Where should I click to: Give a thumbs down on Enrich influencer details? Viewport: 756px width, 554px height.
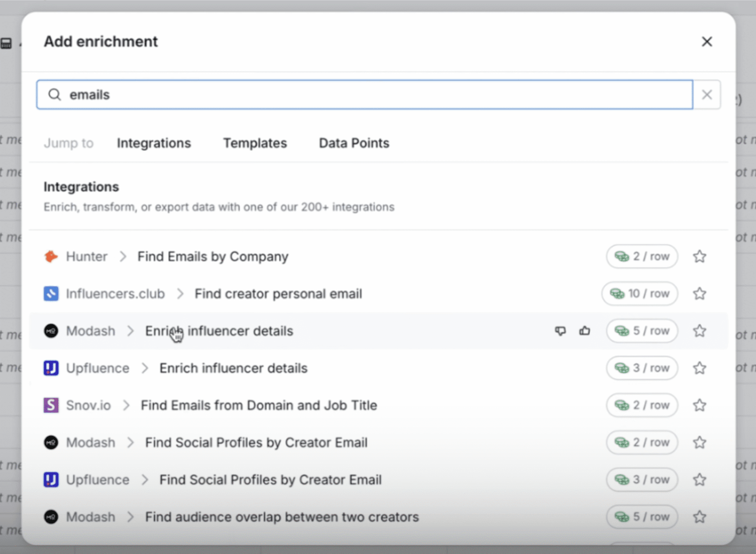click(560, 331)
